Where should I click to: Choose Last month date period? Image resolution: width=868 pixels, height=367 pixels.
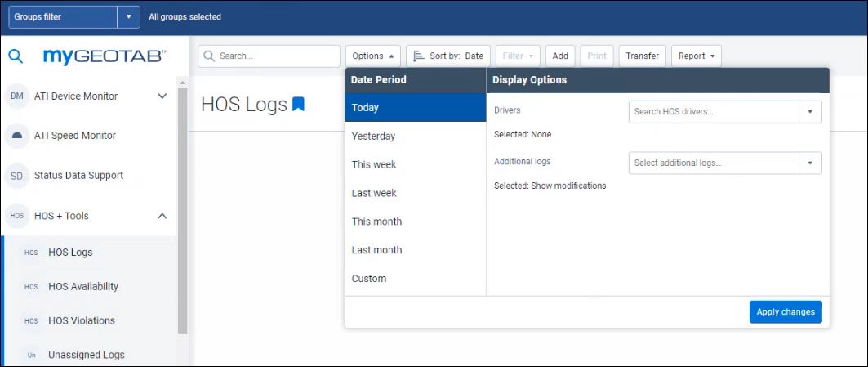click(x=376, y=250)
